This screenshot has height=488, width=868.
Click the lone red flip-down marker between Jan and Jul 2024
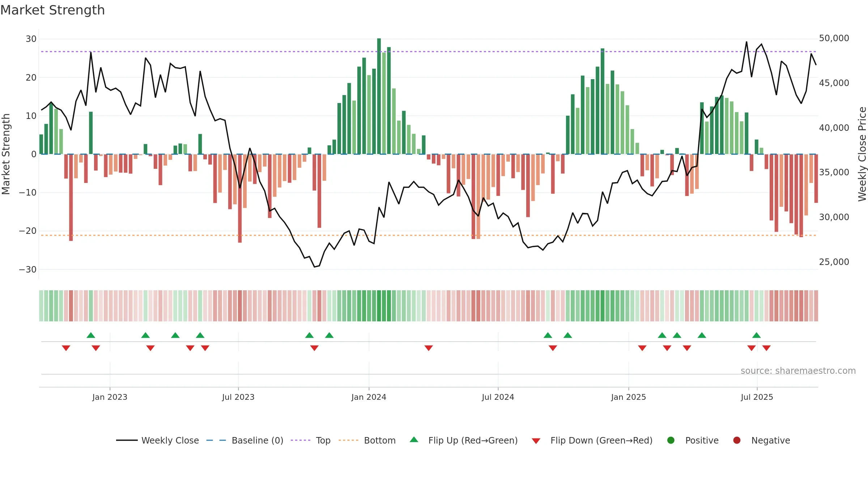click(x=429, y=348)
